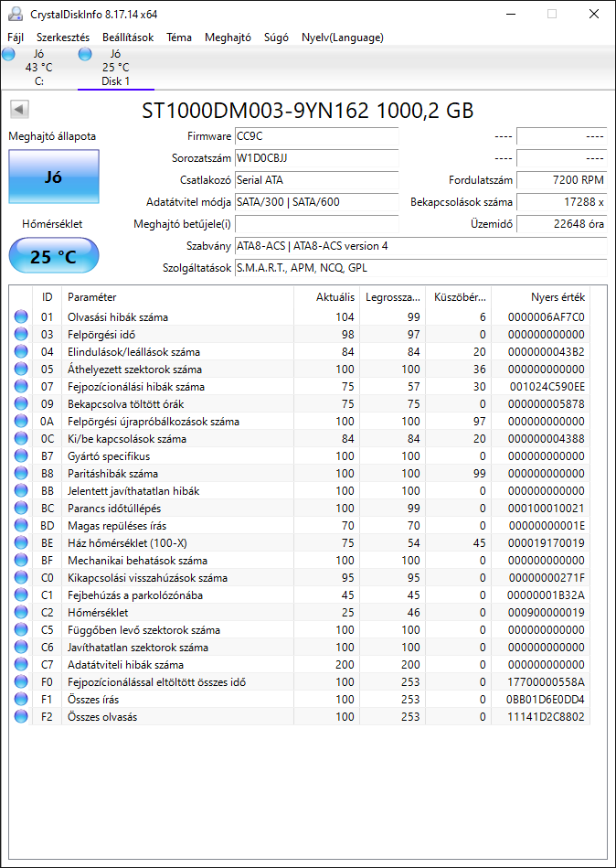Click the status orb for row C5

click(21, 630)
